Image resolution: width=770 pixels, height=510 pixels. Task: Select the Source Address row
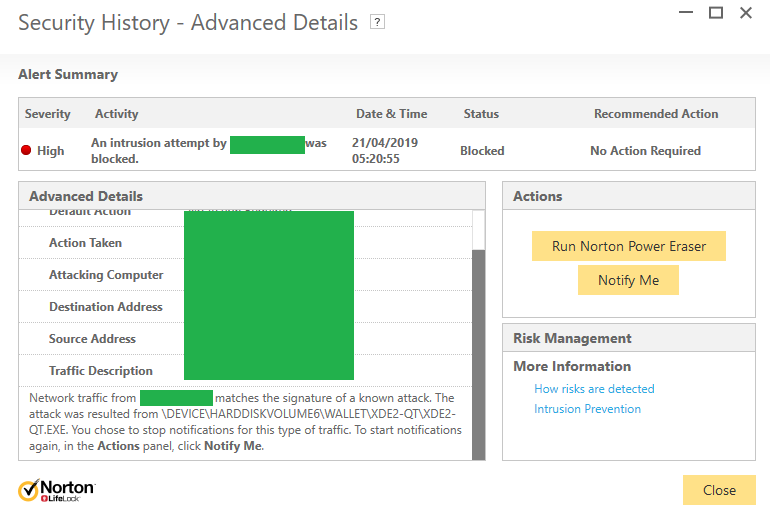coord(246,338)
